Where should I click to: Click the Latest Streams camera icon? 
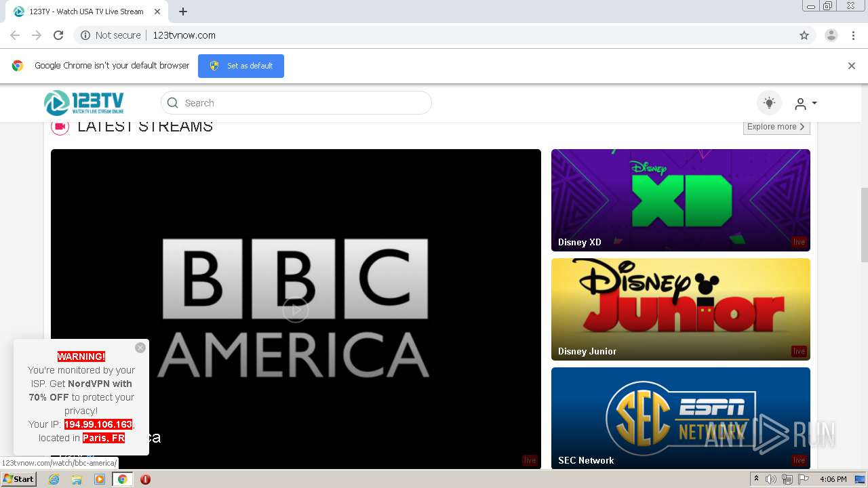pos(60,127)
